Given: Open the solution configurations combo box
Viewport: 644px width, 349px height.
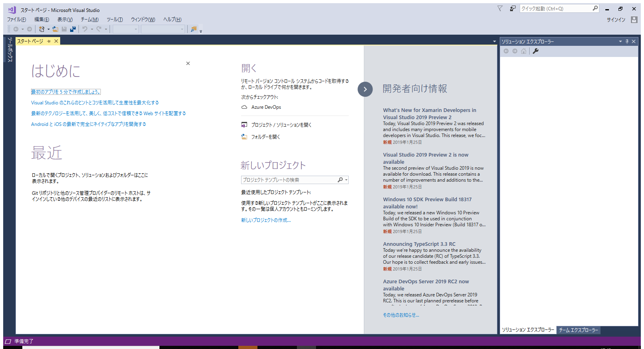Looking at the screenshot, I should coord(126,29).
